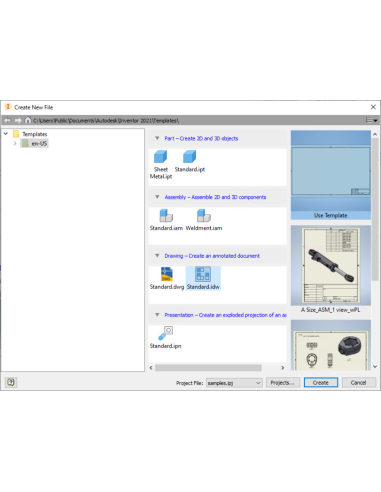Click Presentation – Create an exploded projection heading
The height and width of the screenshot is (492, 381).
[225, 315]
